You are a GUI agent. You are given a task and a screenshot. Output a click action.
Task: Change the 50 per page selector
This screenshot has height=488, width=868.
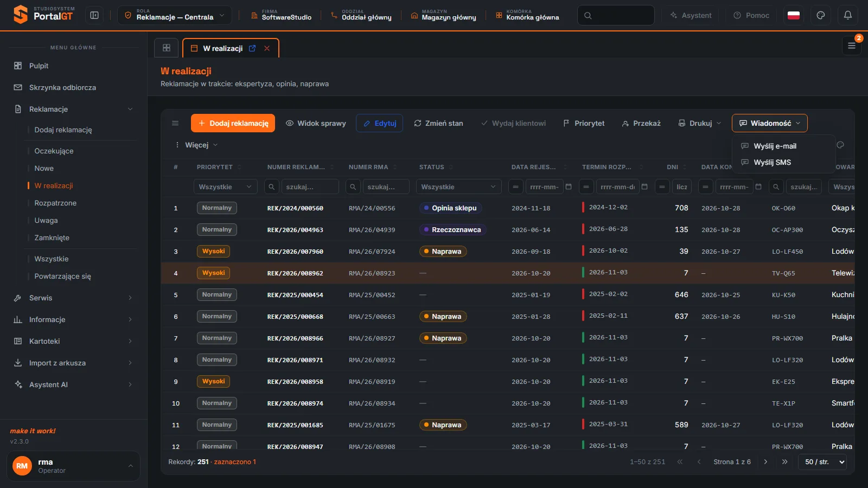pos(822,462)
